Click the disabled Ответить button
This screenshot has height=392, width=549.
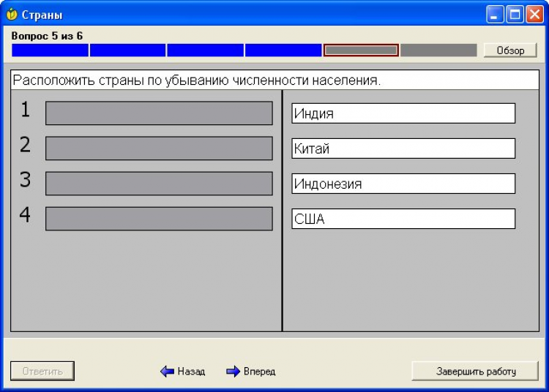42,371
